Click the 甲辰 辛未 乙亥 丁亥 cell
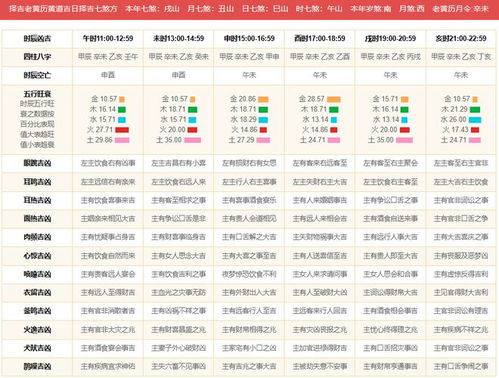This screenshot has width=499, height=378. point(461,57)
